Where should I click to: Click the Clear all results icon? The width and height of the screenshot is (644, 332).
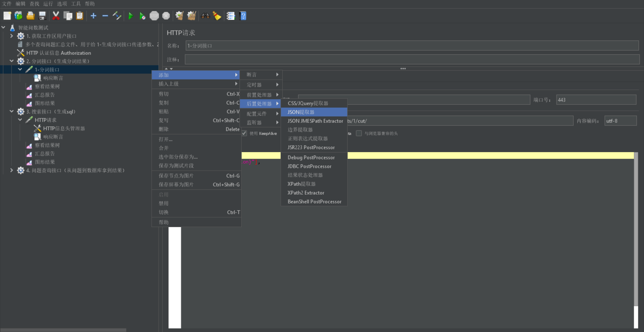click(192, 16)
